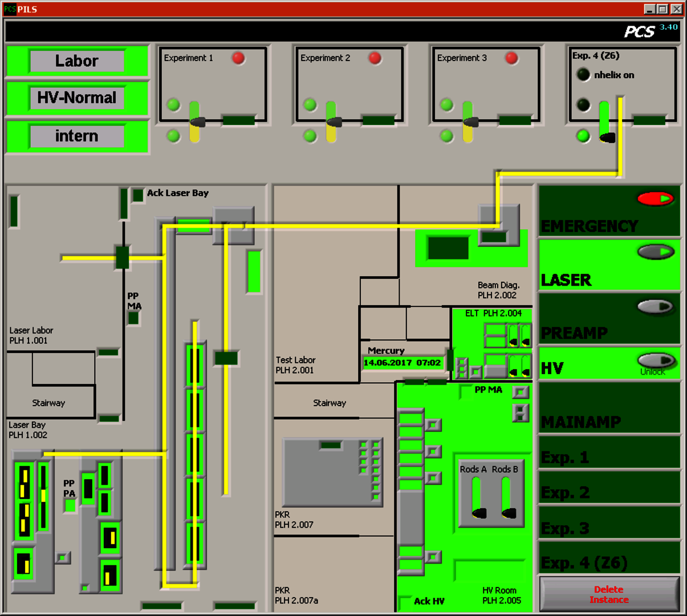Check the Ack HV box
Viewport: 687px width, 616px height.
tap(405, 601)
